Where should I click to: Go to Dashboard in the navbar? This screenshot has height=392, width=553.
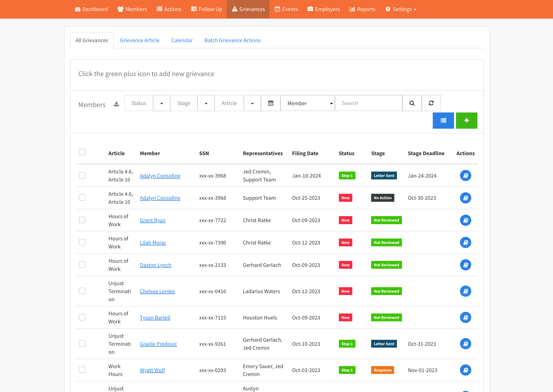coord(91,9)
